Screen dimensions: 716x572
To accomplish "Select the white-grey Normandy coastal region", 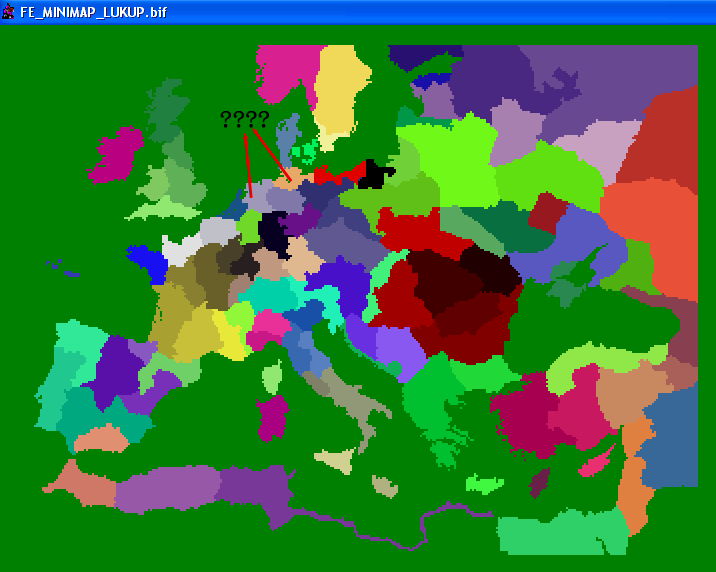I will point(181,250).
